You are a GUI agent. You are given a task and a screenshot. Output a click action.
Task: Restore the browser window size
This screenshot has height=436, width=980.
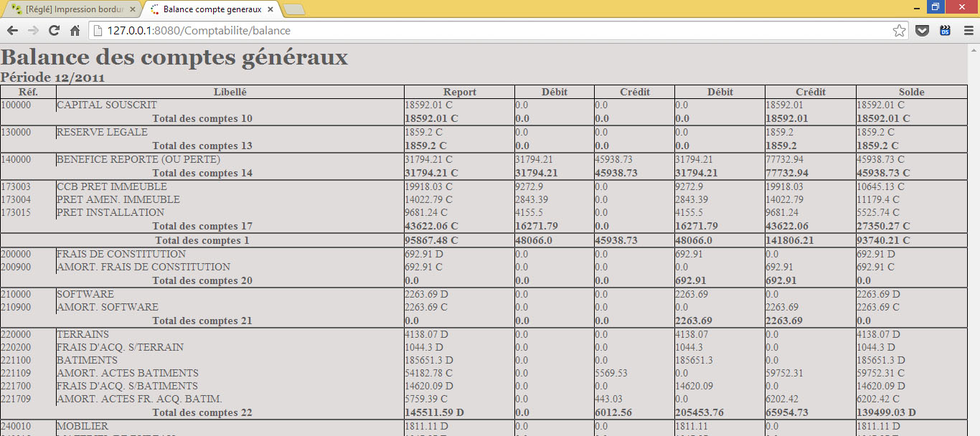pos(935,6)
